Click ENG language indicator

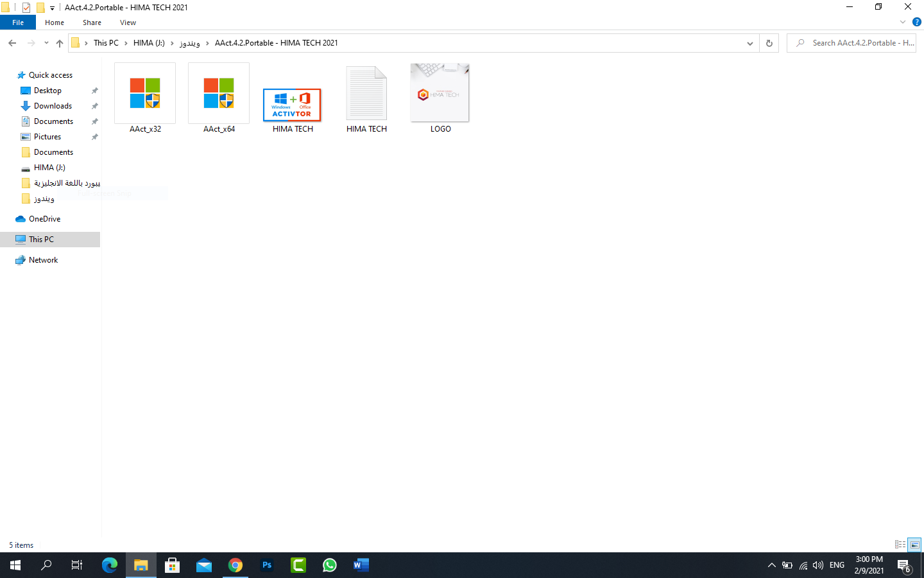coord(837,565)
